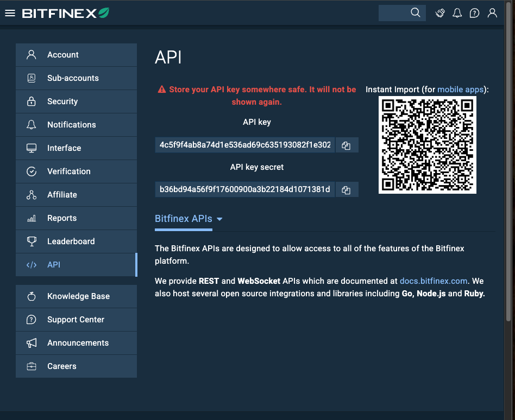Follow the mobile apps link
This screenshot has height=420, width=515.
click(461, 90)
